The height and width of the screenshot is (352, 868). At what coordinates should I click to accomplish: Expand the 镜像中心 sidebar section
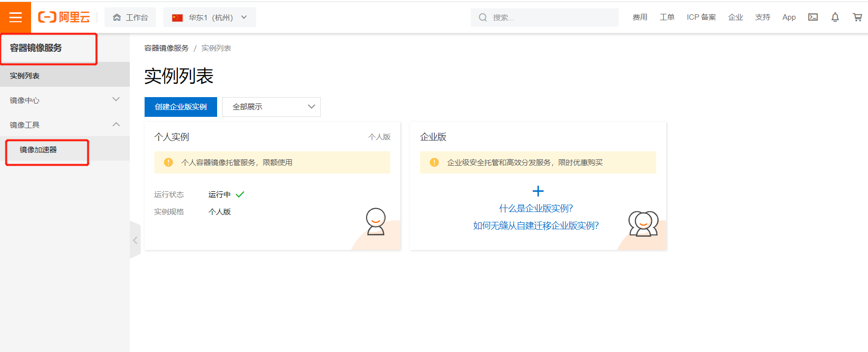[65, 100]
